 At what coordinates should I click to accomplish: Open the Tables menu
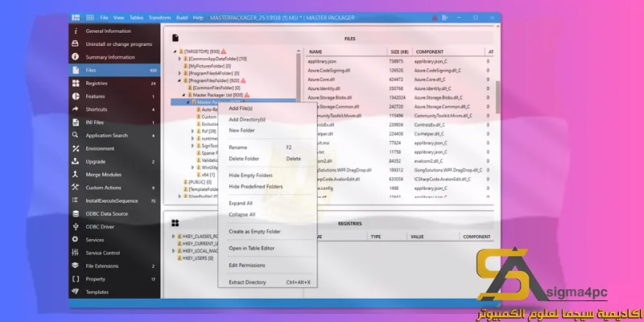coord(136,18)
